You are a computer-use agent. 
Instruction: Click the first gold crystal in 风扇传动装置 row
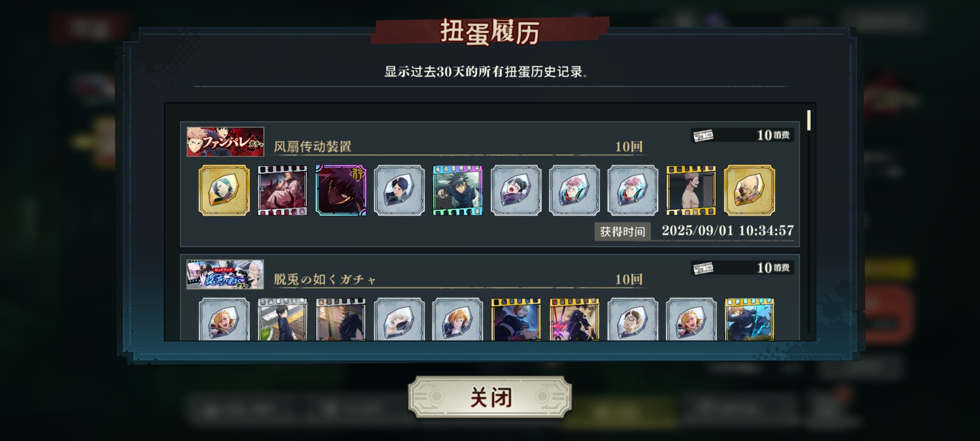point(224,190)
